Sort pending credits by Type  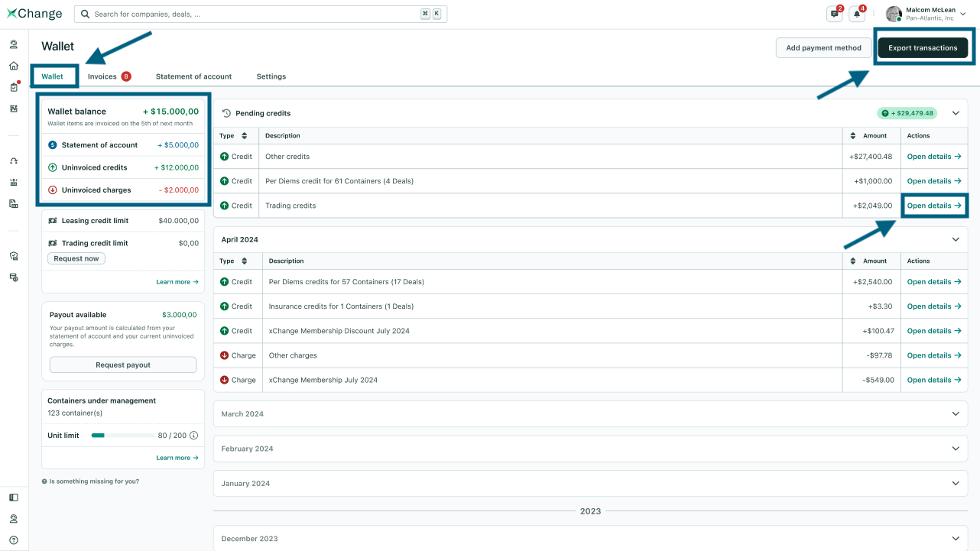244,136
